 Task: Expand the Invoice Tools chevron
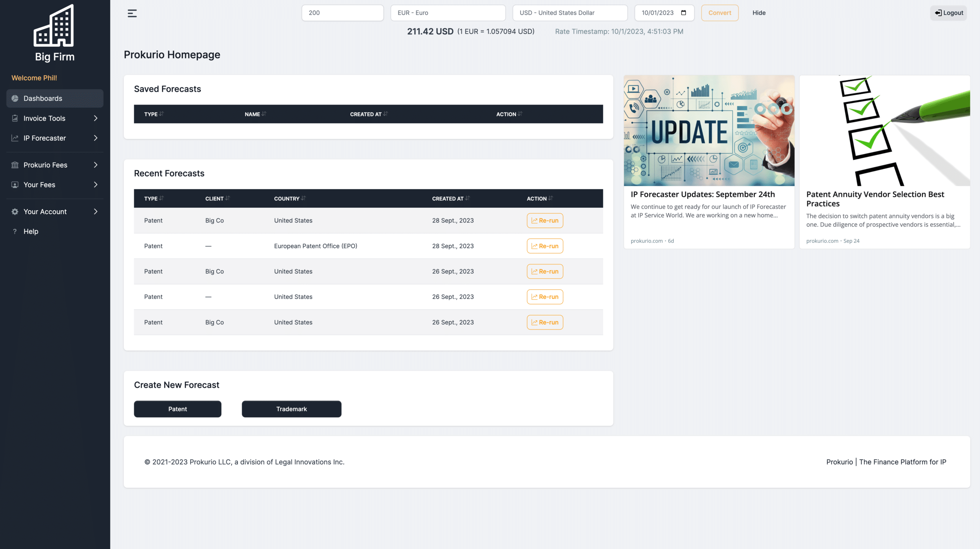coord(96,118)
